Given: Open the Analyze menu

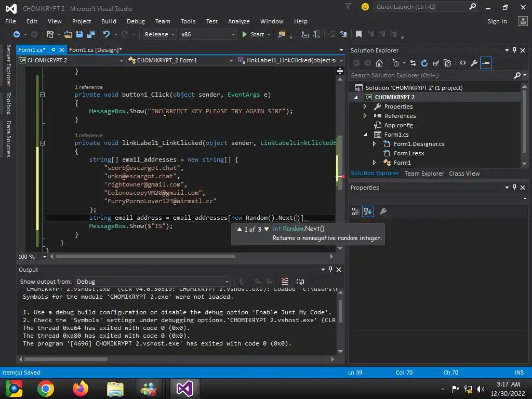Looking at the screenshot, I should [239, 21].
